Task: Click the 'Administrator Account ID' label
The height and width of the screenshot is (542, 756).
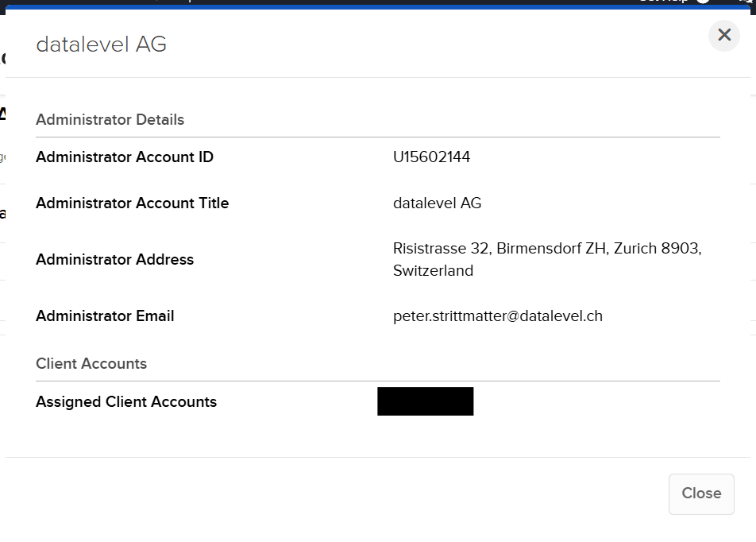Action: coord(125,157)
